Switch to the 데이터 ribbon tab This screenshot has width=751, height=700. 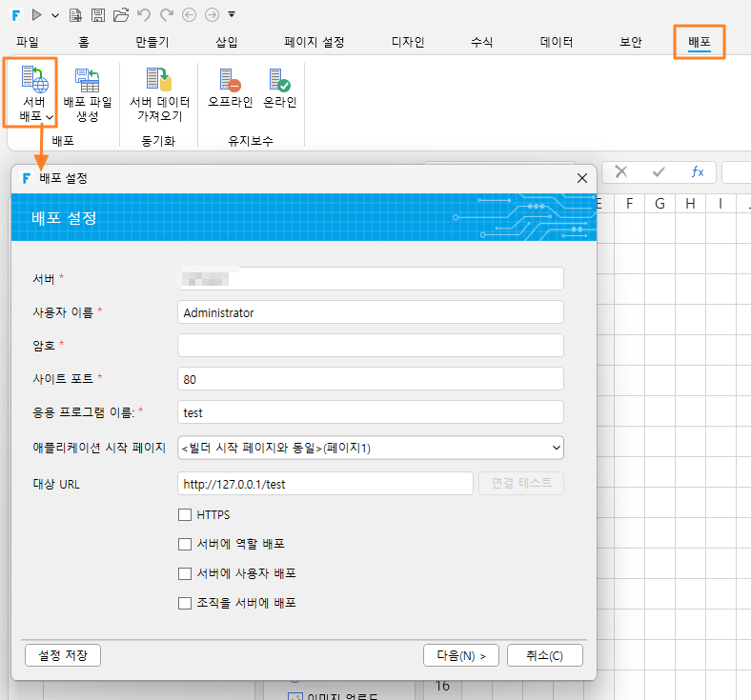556,42
